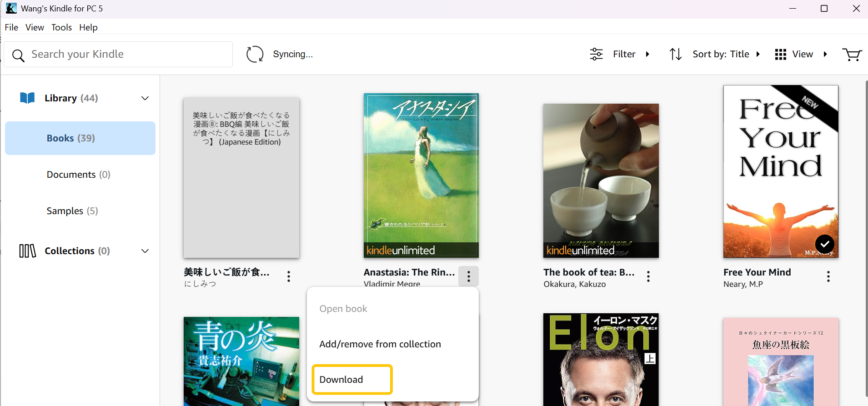Click author Neary, M.P text
Image resolution: width=868 pixels, height=406 pixels.
point(743,284)
